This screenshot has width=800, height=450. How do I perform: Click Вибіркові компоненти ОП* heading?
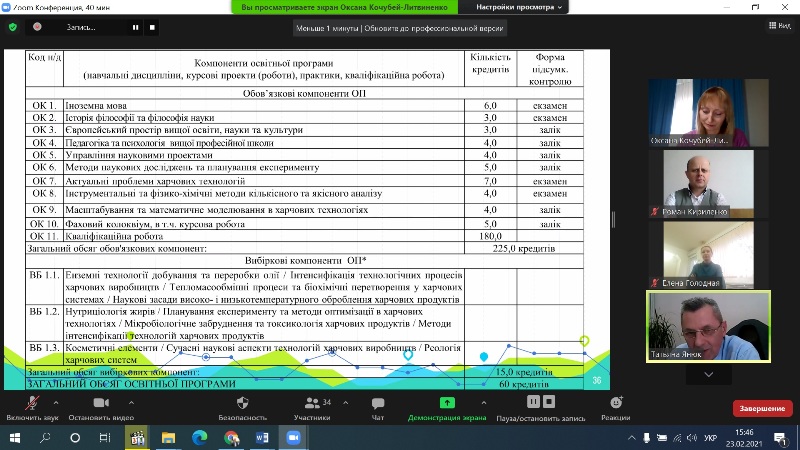pos(305,260)
